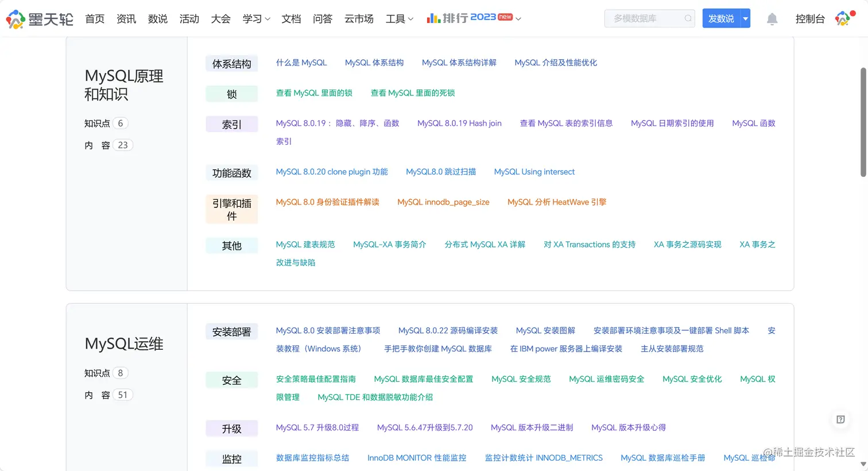Open MySQL 8.0 身份验证插件解读 link

(328, 202)
